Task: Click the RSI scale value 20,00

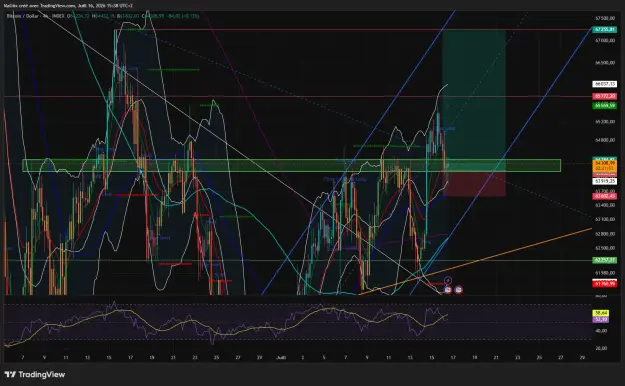Action: [601, 348]
